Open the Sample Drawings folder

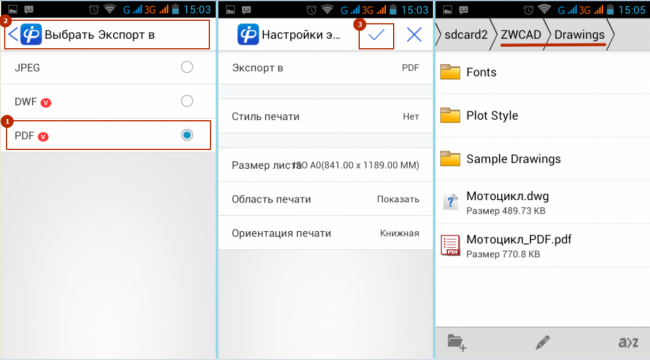[543, 159]
